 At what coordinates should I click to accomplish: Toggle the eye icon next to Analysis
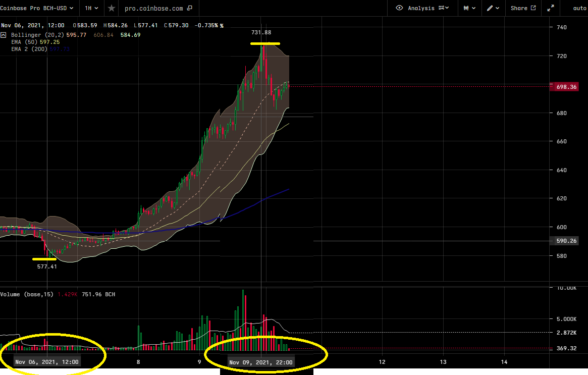tap(399, 8)
